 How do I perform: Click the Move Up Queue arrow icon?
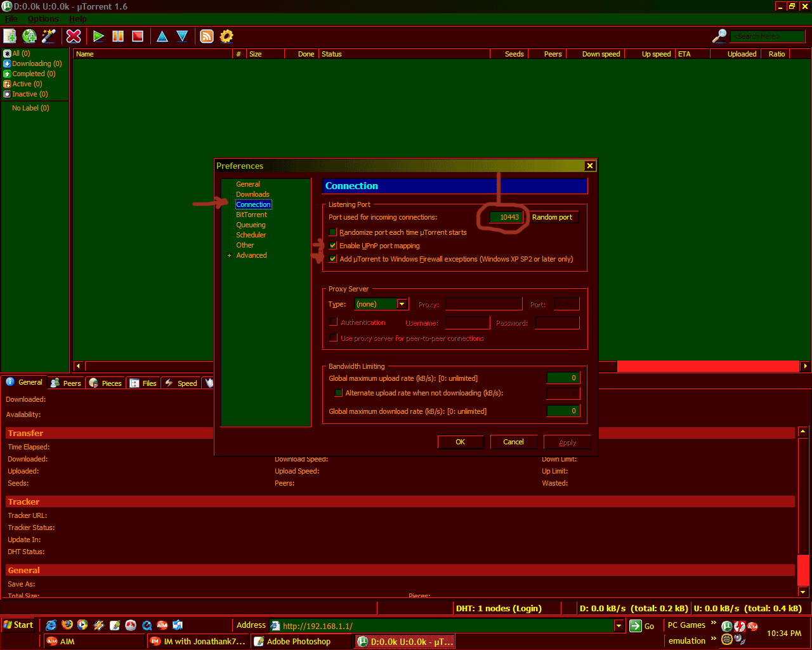pos(162,36)
